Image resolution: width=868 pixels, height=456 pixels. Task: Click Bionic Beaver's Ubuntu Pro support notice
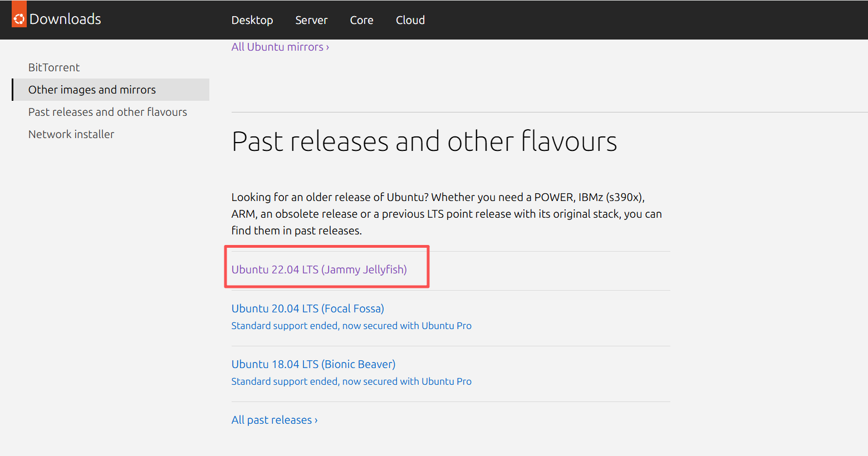click(351, 381)
